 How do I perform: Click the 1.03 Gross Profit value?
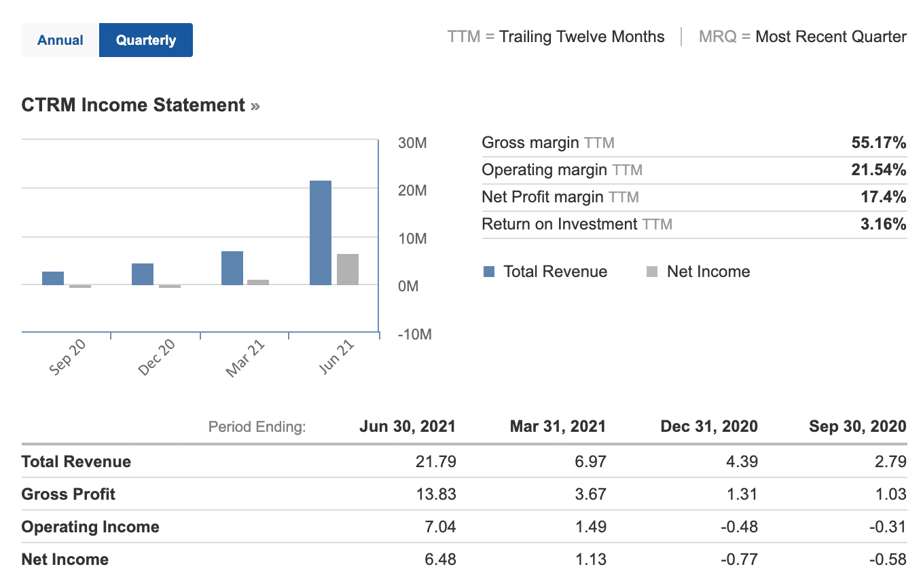[x=890, y=494]
